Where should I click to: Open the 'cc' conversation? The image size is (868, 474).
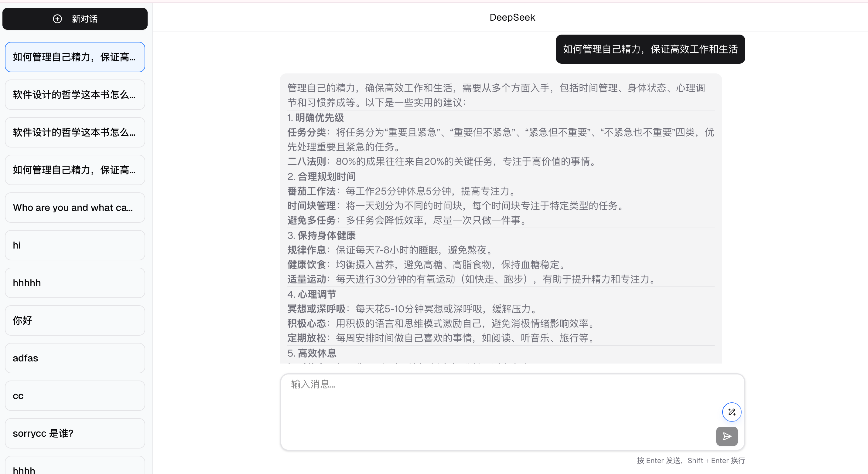[x=75, y=396]
